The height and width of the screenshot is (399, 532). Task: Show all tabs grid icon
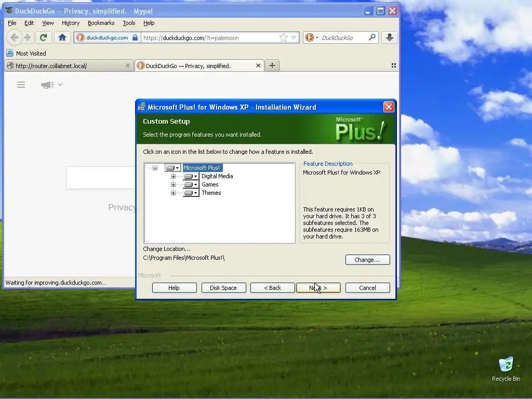coord(394,65)
